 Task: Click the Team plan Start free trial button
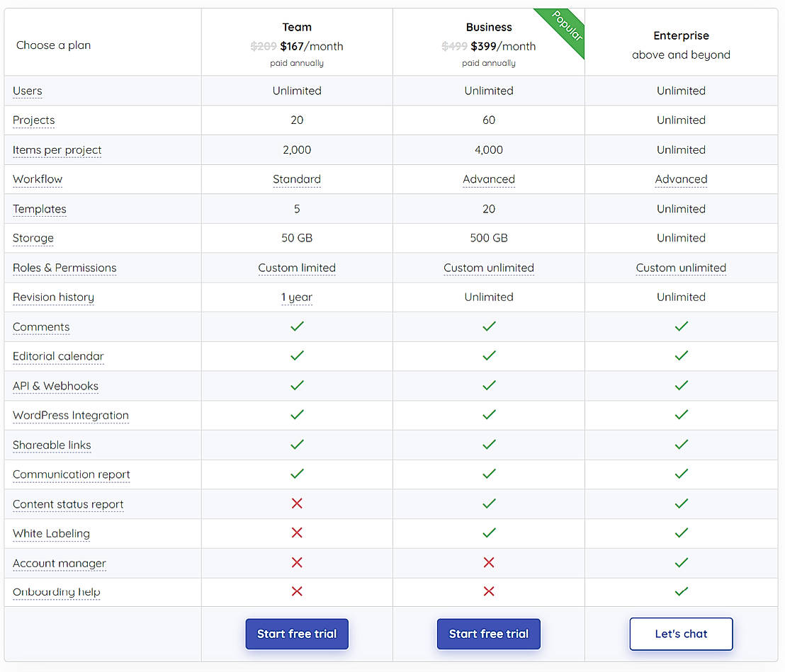297,634
